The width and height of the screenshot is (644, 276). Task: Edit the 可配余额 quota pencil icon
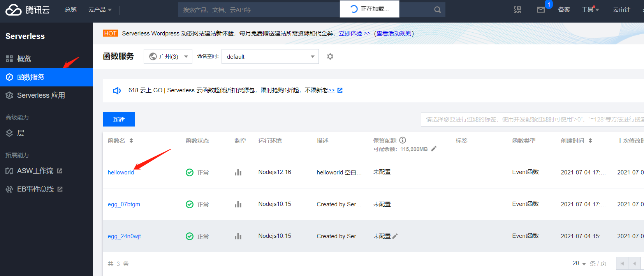pos(434,149)
